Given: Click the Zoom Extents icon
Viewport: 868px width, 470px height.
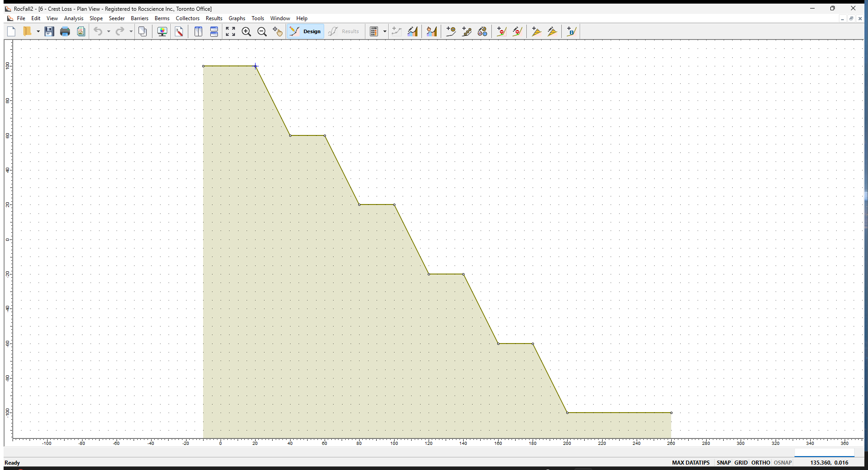Looking at the screenshot, I should pos(230,31).
